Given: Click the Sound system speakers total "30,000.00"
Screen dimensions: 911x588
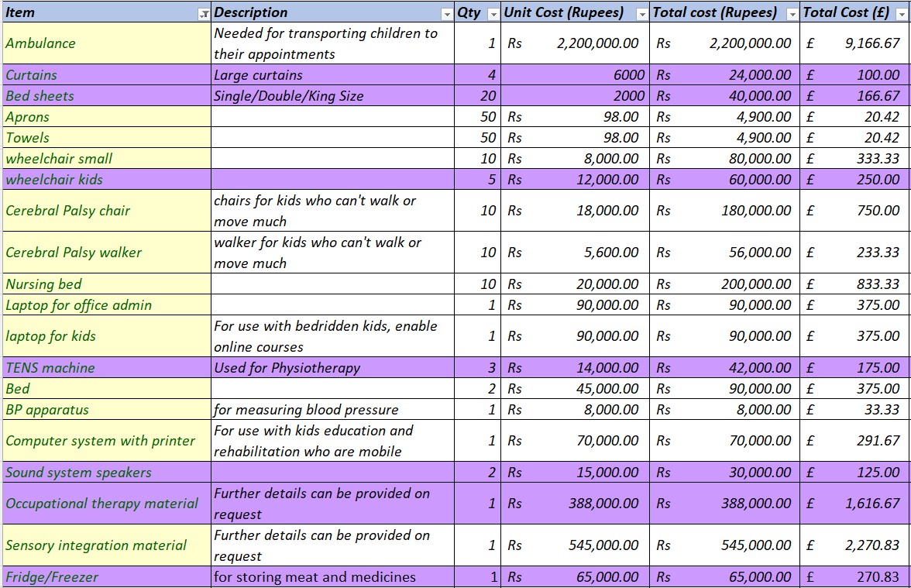Looking at the screenshot, I should coord(724,473).
